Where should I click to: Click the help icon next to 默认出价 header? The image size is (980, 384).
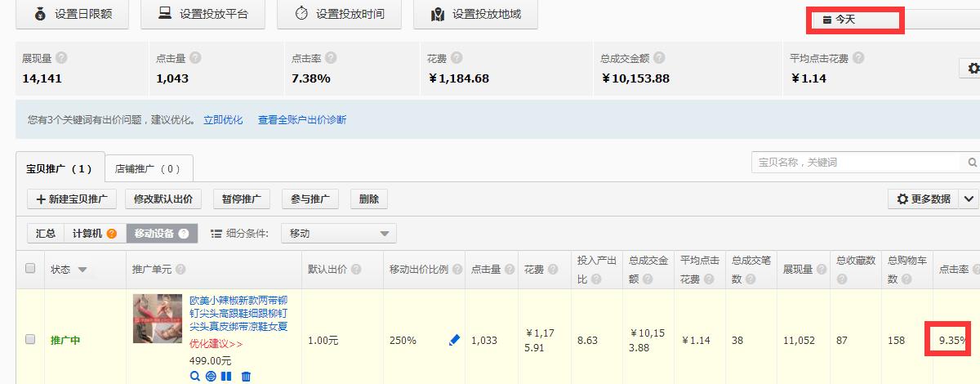(354, 270)
